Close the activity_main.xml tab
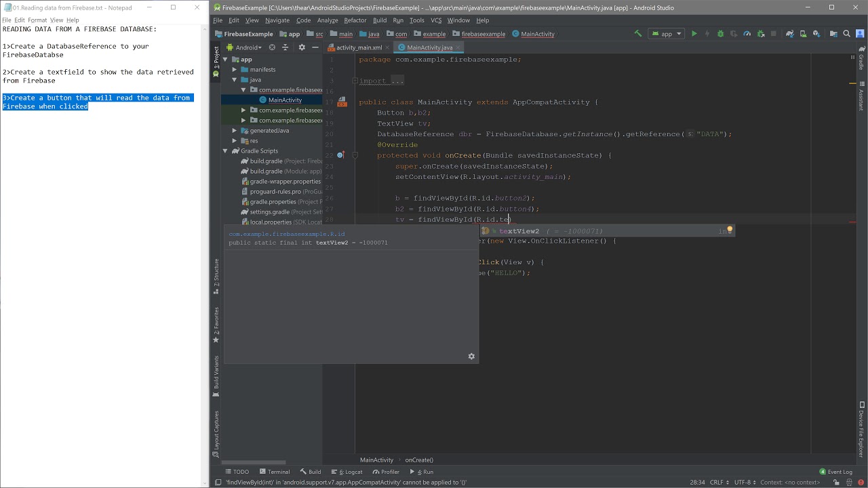 (389, 47)
